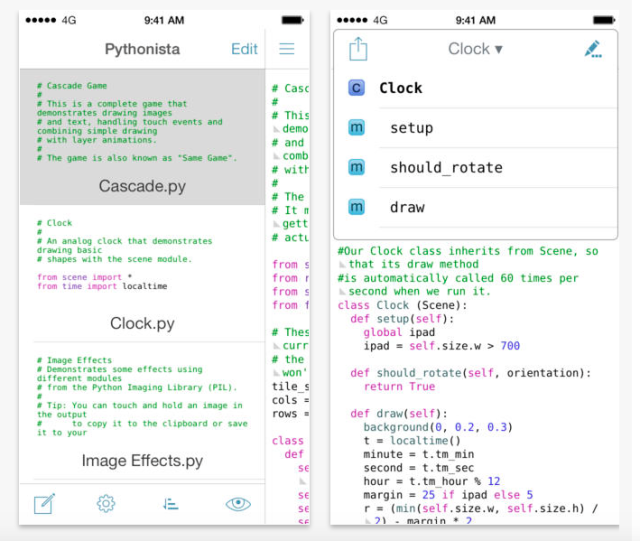Tap the share/export icon

pos(358,49)
